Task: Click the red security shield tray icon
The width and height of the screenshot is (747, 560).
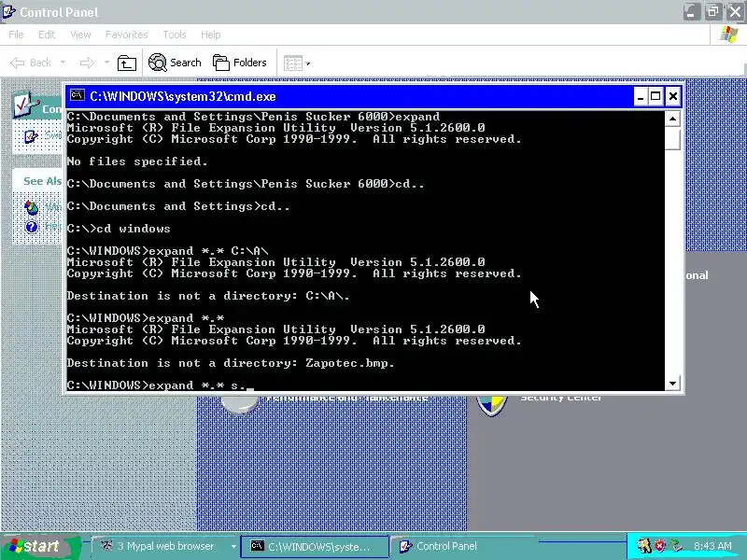Action: pos(659,546)
